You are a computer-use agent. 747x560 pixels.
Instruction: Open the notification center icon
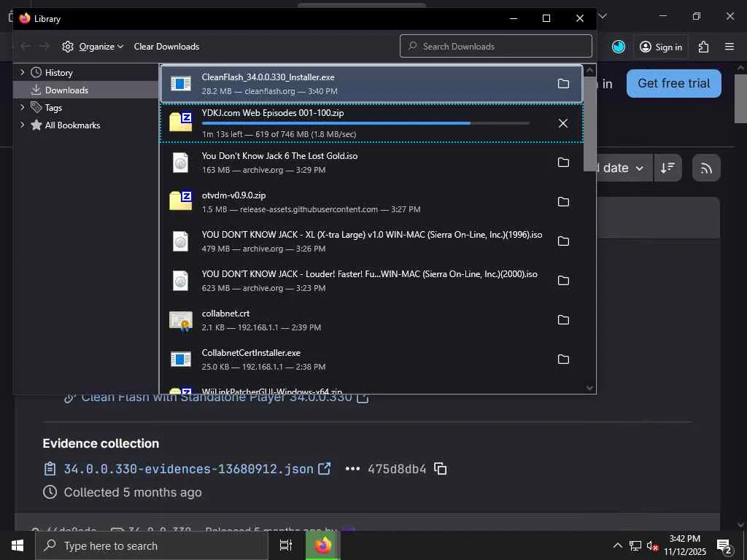[724, 546]
